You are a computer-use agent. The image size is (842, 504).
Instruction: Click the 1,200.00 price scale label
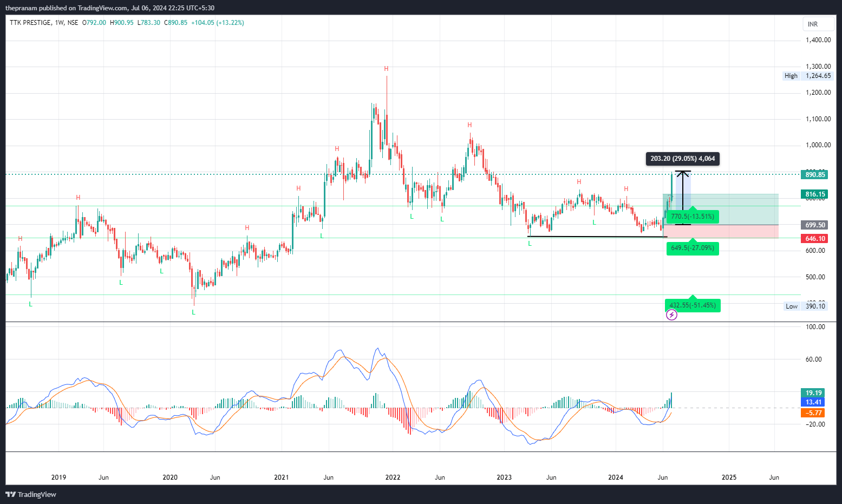click(818, 93)
